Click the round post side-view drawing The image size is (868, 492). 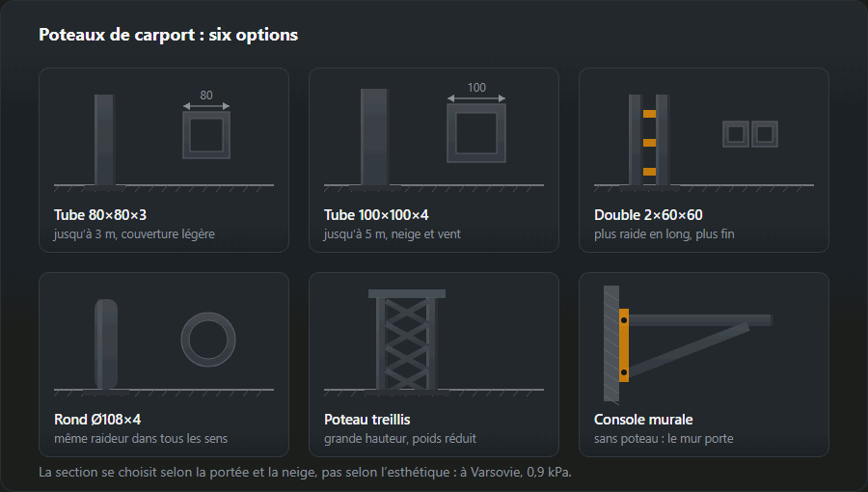106,344
